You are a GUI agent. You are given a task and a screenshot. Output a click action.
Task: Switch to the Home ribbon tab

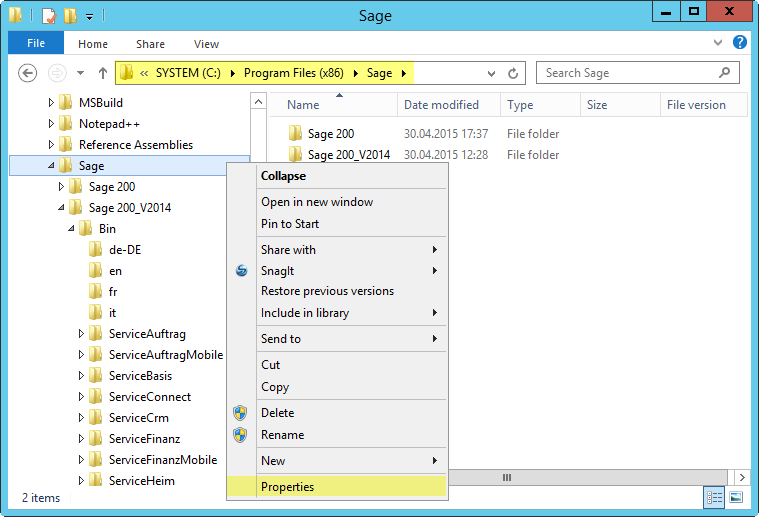pyautogui.click(x=93, y=44)
